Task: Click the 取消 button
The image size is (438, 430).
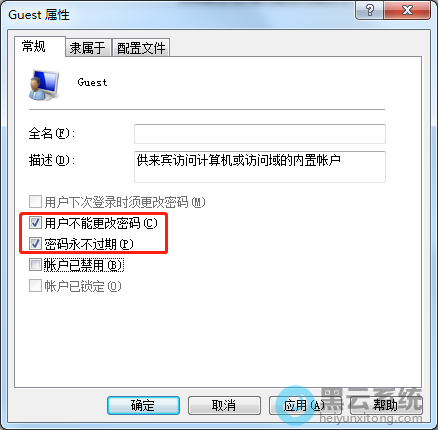Action: [x=224, y=405]
